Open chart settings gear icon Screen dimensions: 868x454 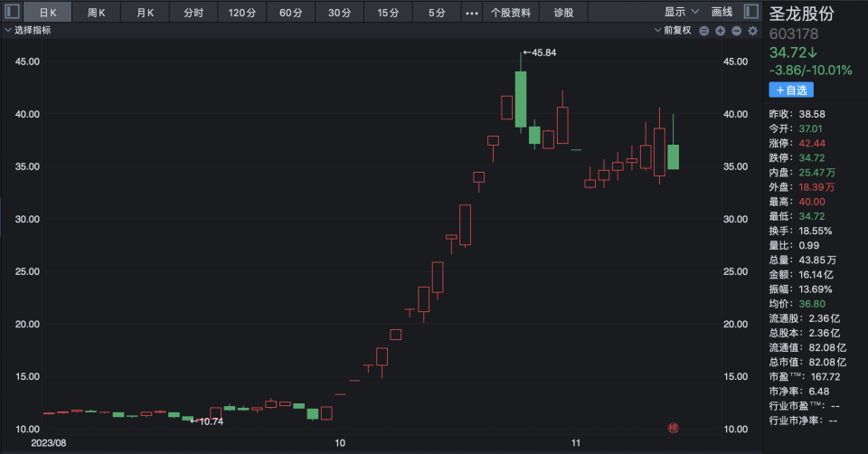(752, 31)
